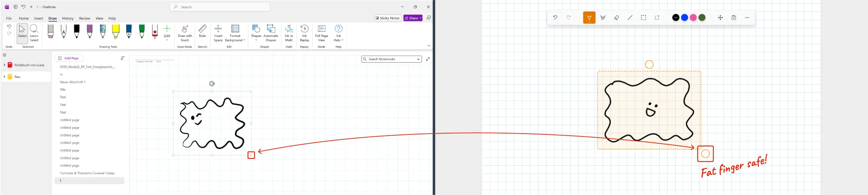Screen dimensions: 868x195
Task: Select the straight line tool in floating toolbar
Action: pos(630,18)
